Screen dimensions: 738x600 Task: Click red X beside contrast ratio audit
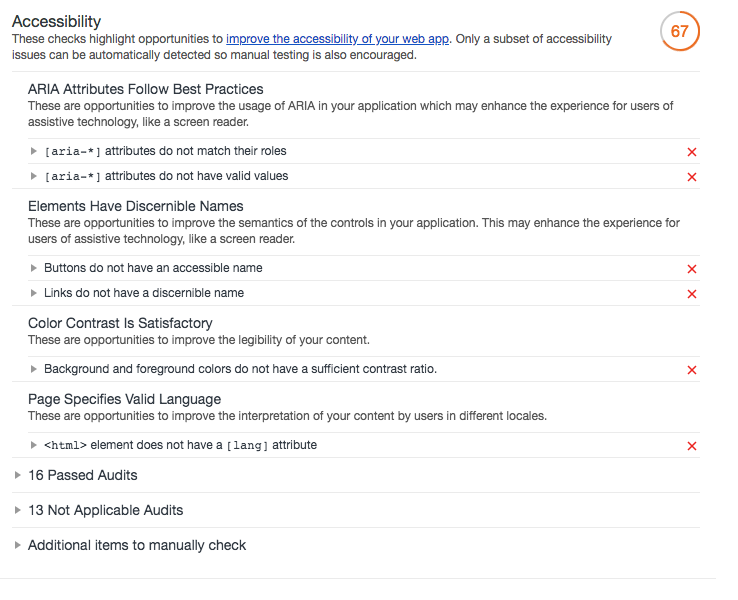pos(692,370)
